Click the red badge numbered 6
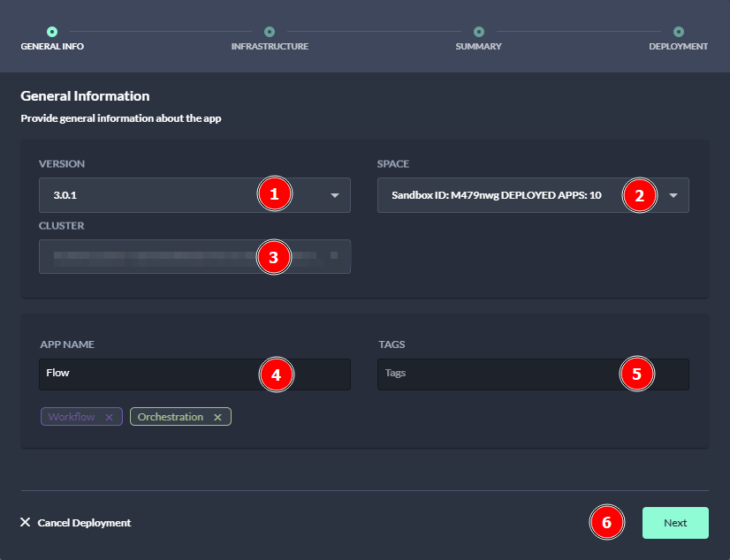This screenshot has height=560, width=730. point(606,522)
